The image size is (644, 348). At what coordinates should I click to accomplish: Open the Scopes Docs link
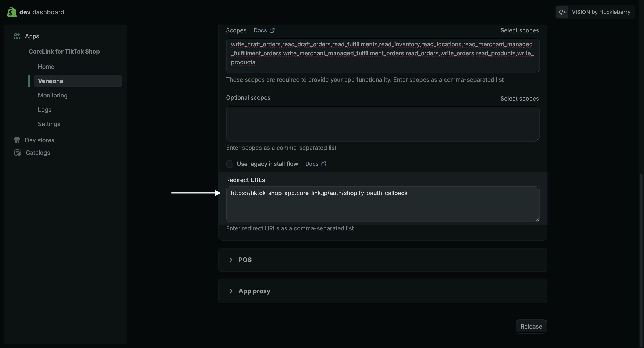[x=260, y=30]
